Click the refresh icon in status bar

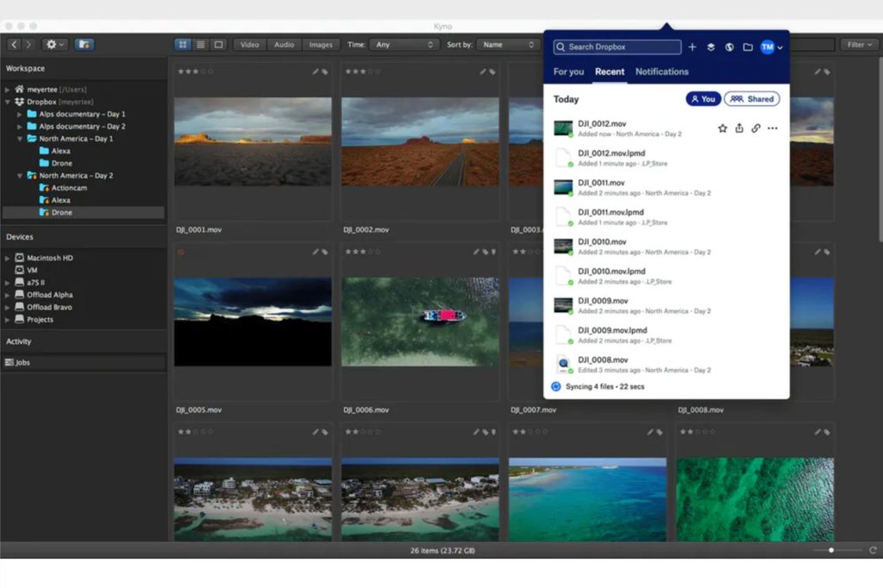pyautogui.click(x=873, y=550)
